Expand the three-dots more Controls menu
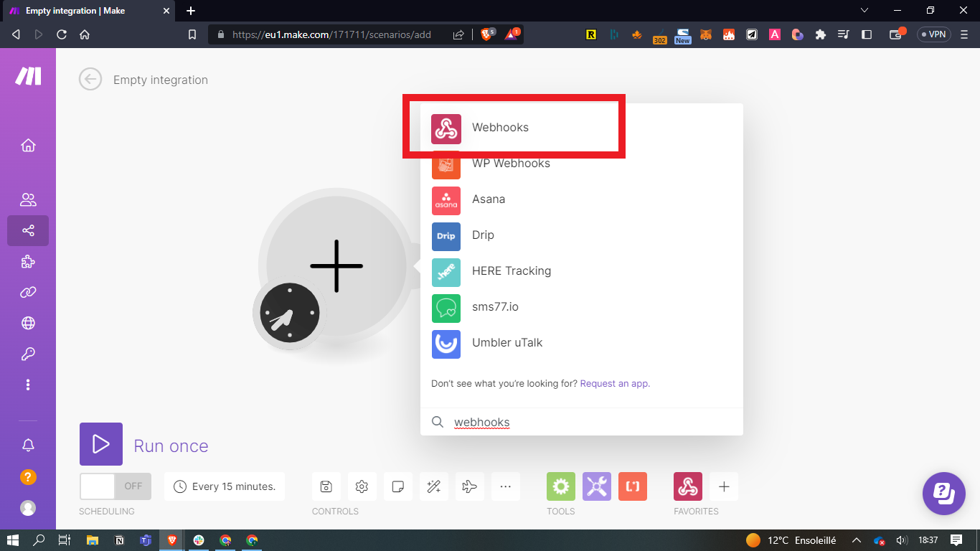 pyautogui.click(x=505, y=486)
